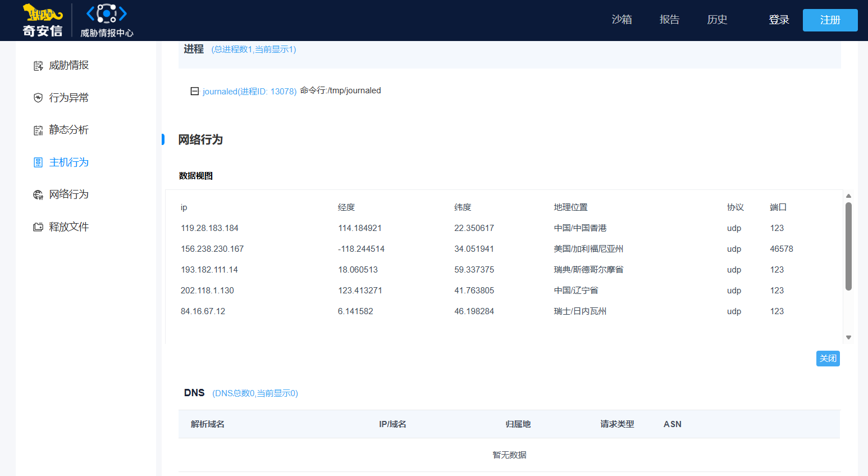This screenshot has height=476, width=868.
Task: Click the 美国/加利福尼亚州 location cell
Action: pos(588,249)
